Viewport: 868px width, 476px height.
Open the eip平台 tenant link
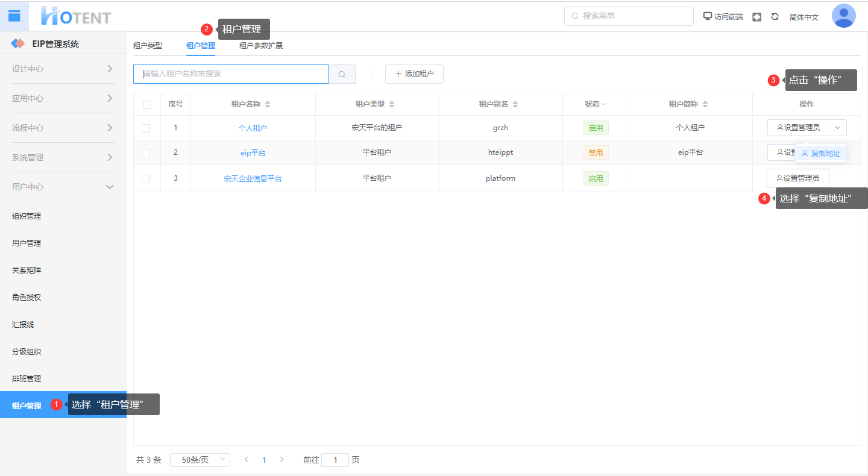click(x=253, y=153)
